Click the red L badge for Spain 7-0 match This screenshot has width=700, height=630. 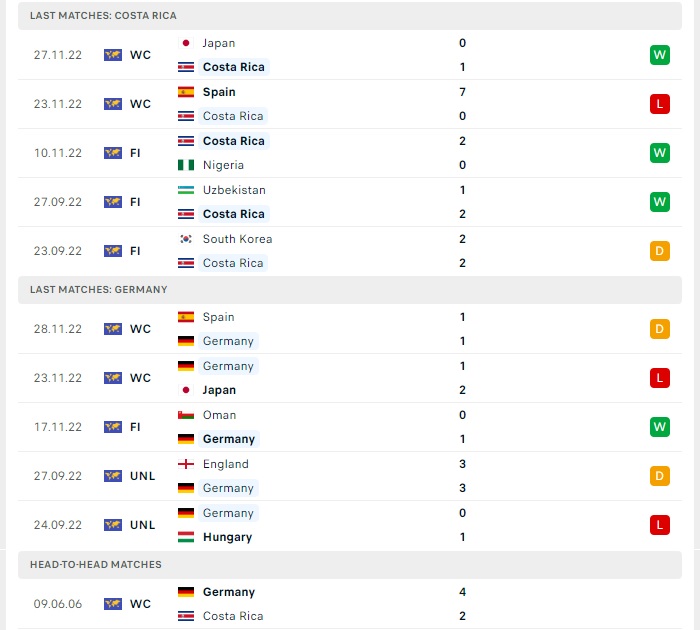(659, 104)
